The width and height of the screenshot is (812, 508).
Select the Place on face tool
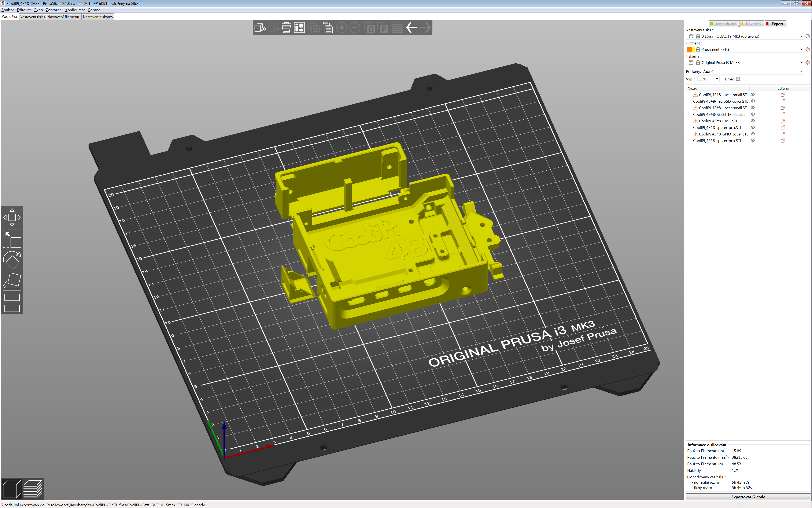(x=12, y=281)
